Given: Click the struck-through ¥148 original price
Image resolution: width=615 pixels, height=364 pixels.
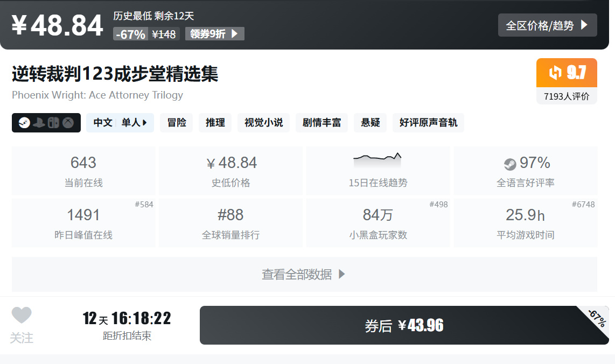Looking at the screenshot, I should (164, 34).
